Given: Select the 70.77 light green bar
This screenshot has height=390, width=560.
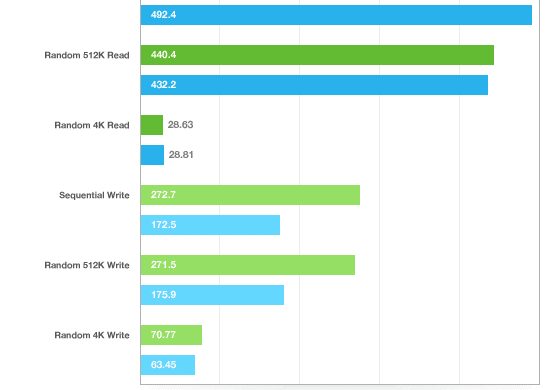Looking at the screenshot, I should (x=171, y=335).
